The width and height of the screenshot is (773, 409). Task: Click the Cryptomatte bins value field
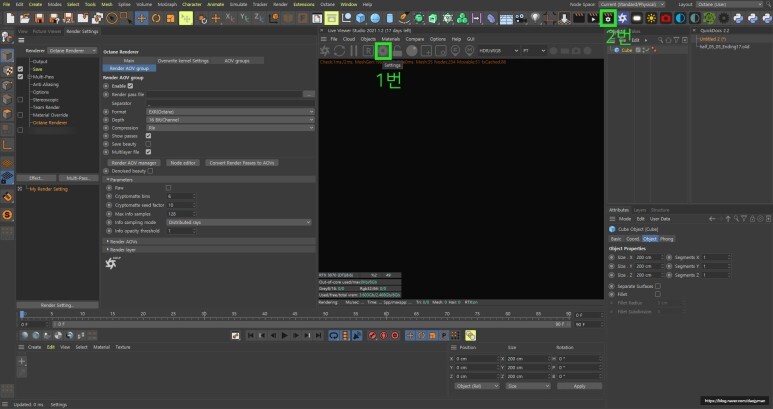(180, 196)
